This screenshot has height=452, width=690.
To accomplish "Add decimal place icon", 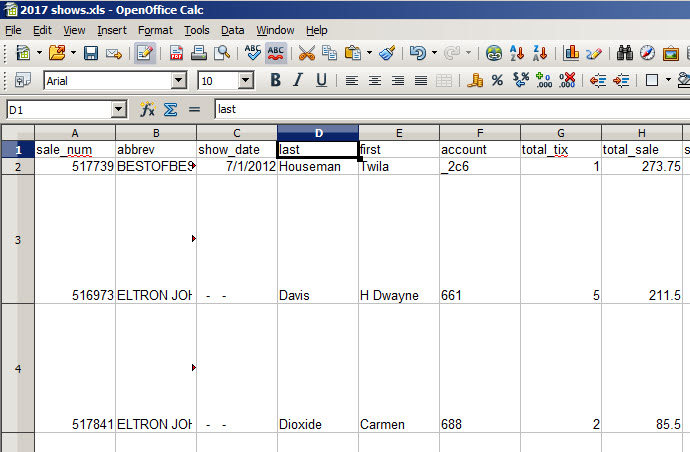I will coord(544,80).
